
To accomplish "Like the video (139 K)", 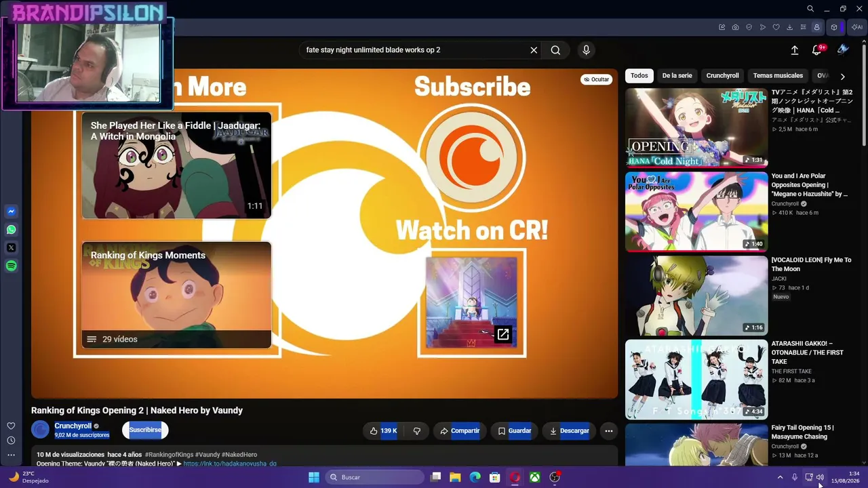I will click(x=383, y=431).
